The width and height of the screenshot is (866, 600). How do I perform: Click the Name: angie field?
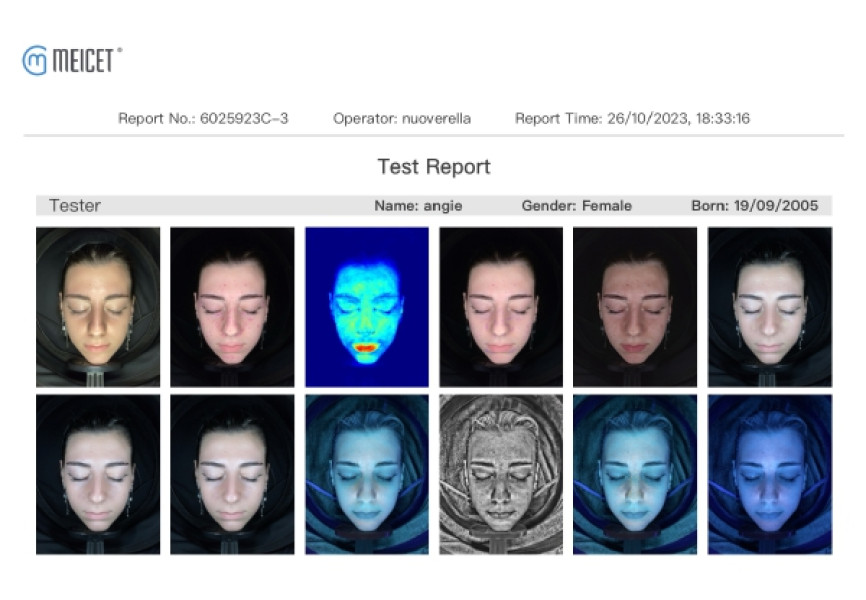coord(418,206)
